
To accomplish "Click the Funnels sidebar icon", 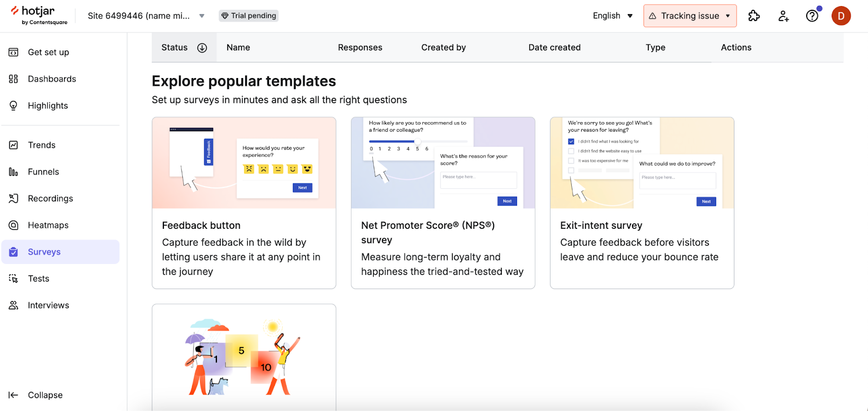I will point(14,172).
